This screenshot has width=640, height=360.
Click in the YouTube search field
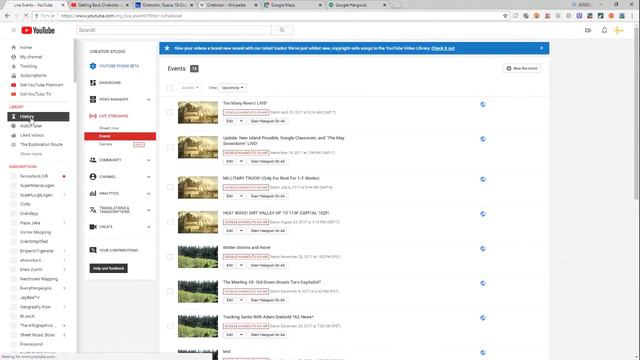coord(174,30)
